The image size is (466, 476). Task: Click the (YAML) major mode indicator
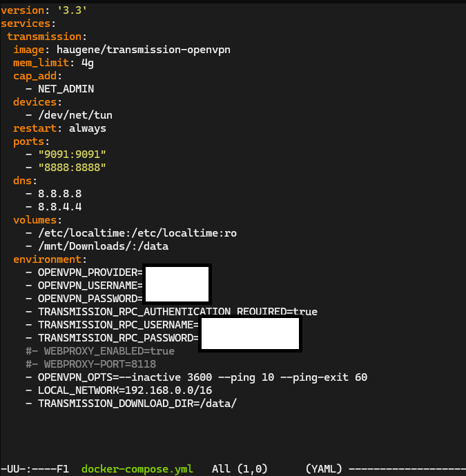324,469
